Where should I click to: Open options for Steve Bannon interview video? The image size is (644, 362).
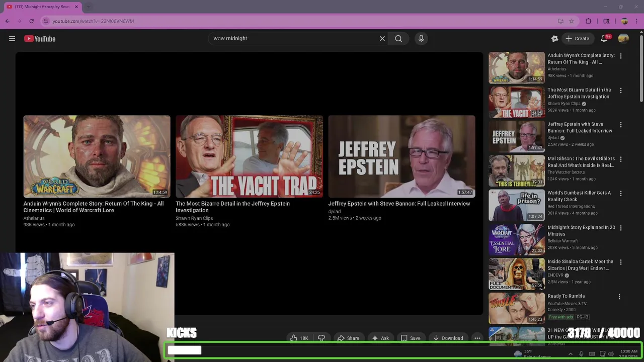(620, 125)
